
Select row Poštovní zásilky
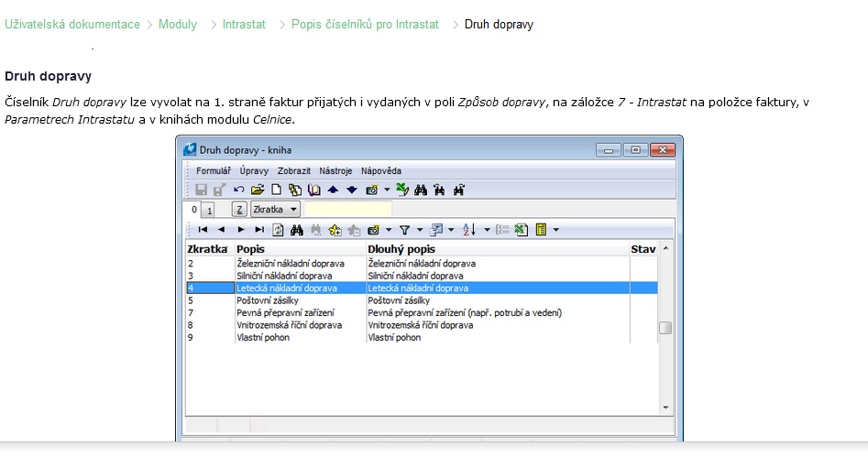click(422, 300)
